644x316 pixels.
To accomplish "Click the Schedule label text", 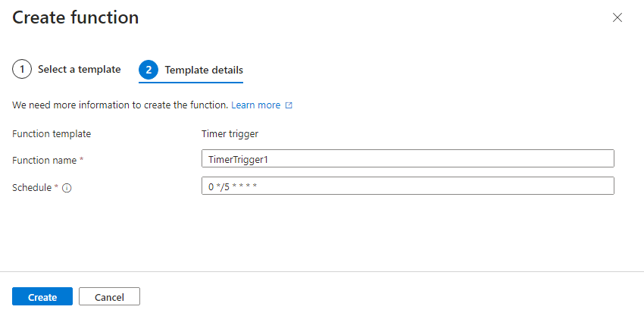I will point(32,187).
